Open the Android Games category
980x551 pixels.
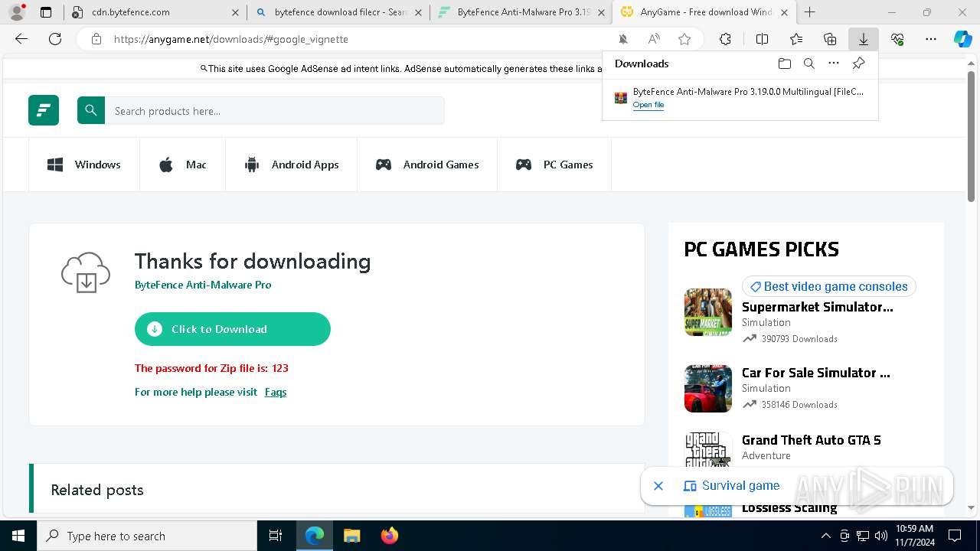pos(427,165)
